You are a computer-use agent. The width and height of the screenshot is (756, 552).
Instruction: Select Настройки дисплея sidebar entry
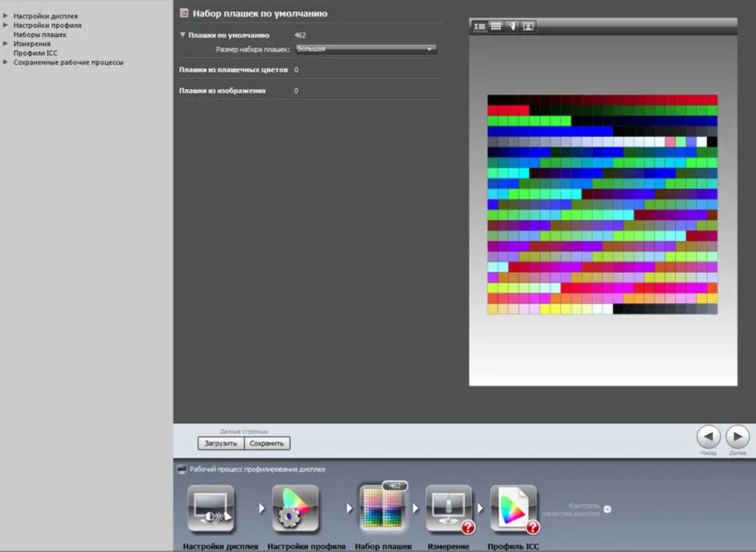tap(46, 16)
